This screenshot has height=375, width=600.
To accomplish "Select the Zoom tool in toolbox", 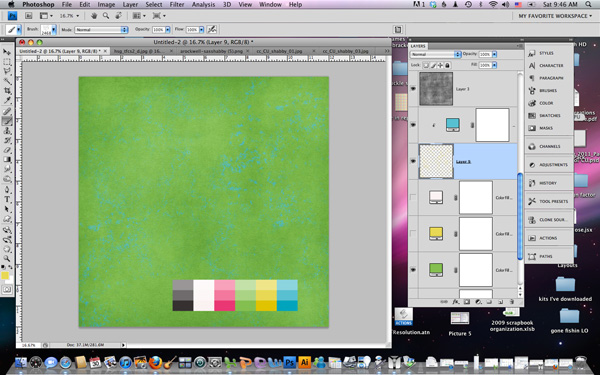I will tap(7, 259).
